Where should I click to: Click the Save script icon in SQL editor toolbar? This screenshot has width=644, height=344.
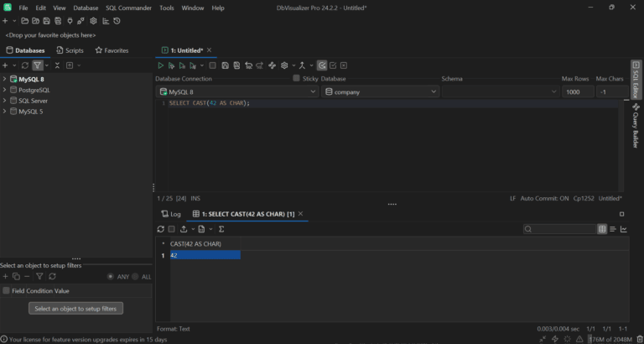pyautogui.click(x=225, y=65)
